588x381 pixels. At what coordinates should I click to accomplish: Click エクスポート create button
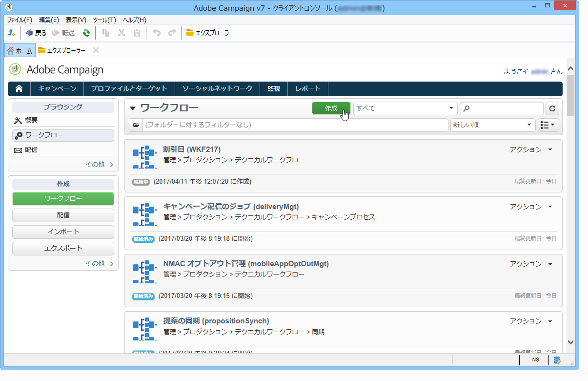pyautogui.click(x=63, y=248)
